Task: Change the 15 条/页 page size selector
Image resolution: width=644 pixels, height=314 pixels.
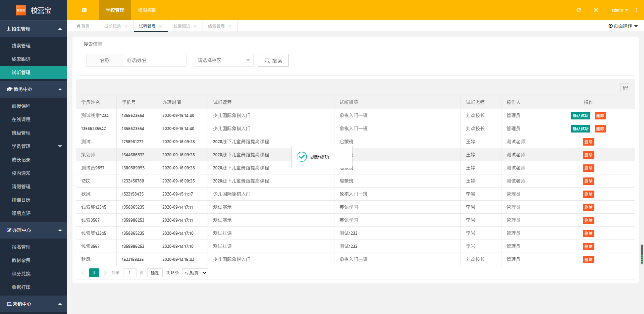Action: (195, 273)
